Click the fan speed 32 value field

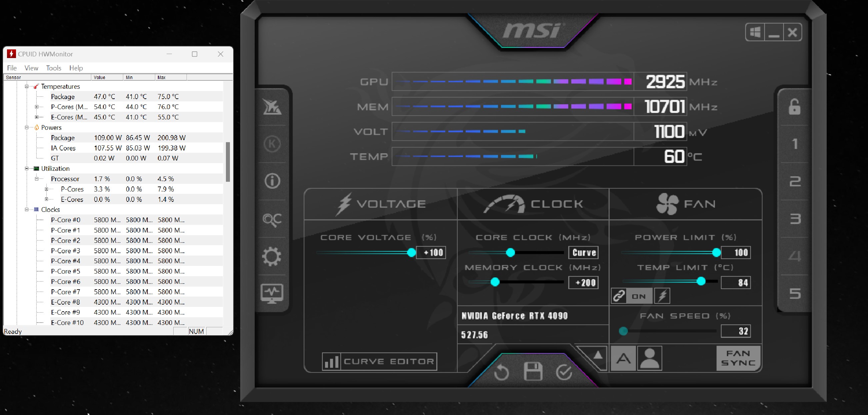click(x=736, y=331)
